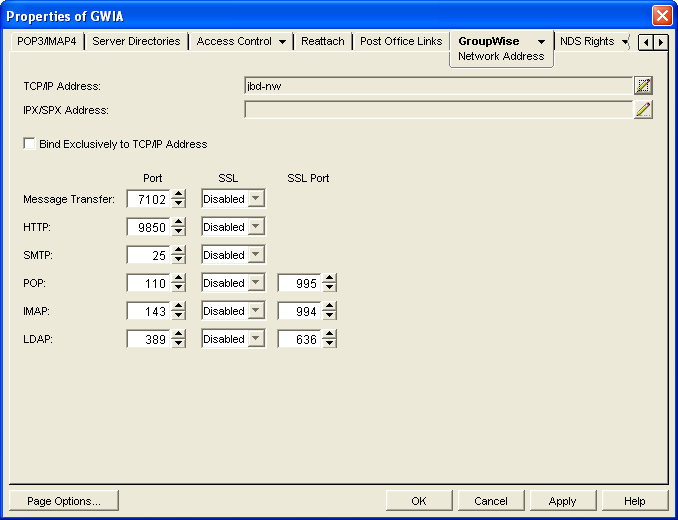This screenshot has width=678, height=520.
Task: Click the Apply button
Action: click(x=563, y=501)
